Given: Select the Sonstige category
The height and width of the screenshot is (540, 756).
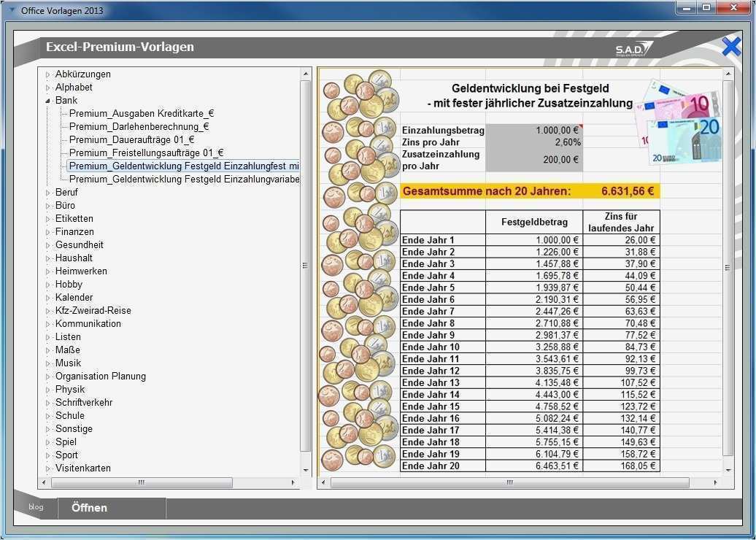Looking at the screenshot, I should point(74,428).
